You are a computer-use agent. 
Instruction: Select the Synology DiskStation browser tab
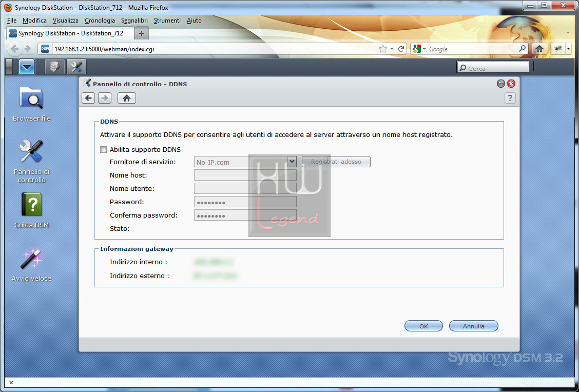(x=70, y=33)
